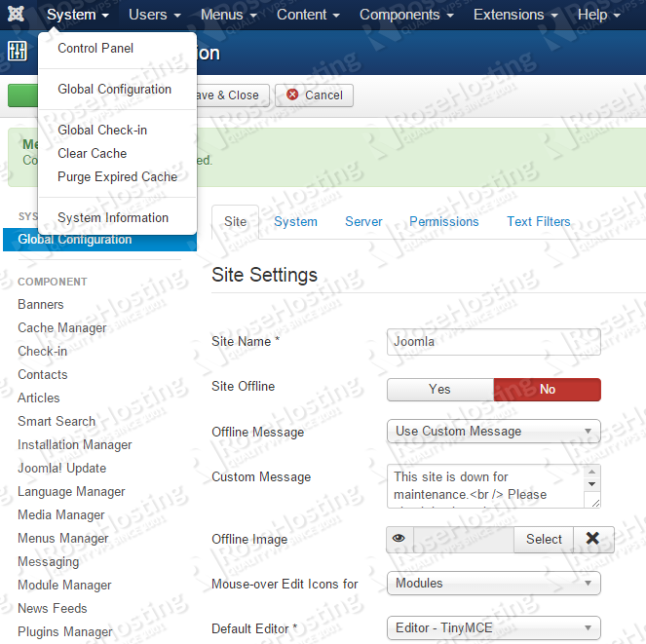The width and height of the screenshot is (646, 644).
Task: Select Purge Expired Cache menu entry
Action: [117, 176]
